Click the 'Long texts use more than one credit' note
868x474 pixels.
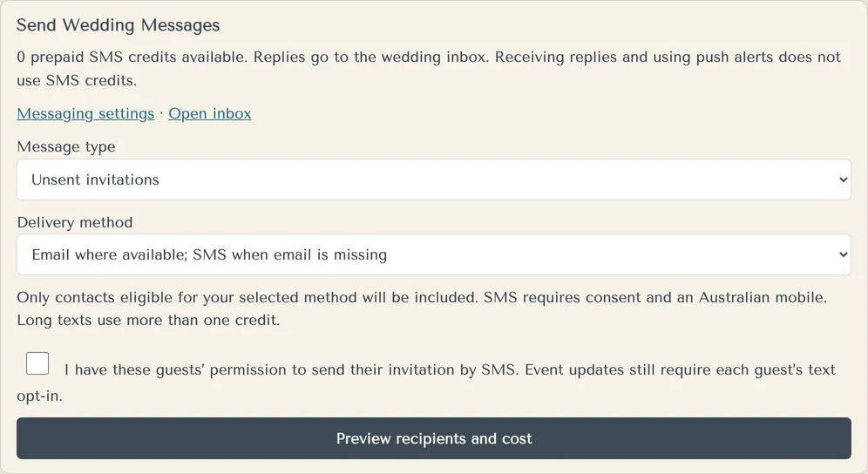(x=148, y=320)
